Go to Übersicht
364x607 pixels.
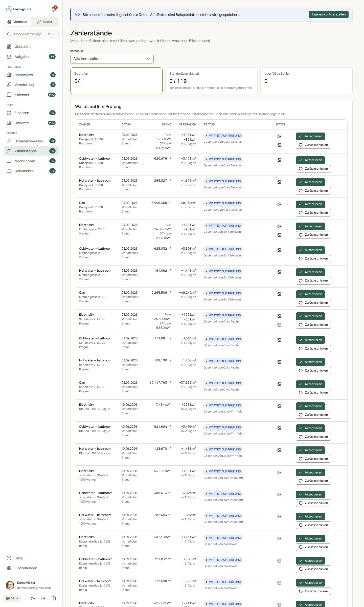[x=31, y=47]
